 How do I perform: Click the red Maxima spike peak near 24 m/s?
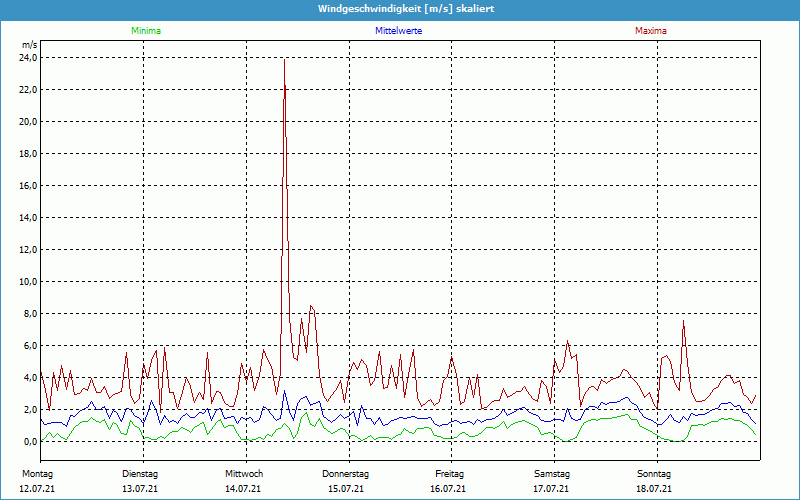coord(284,60)
